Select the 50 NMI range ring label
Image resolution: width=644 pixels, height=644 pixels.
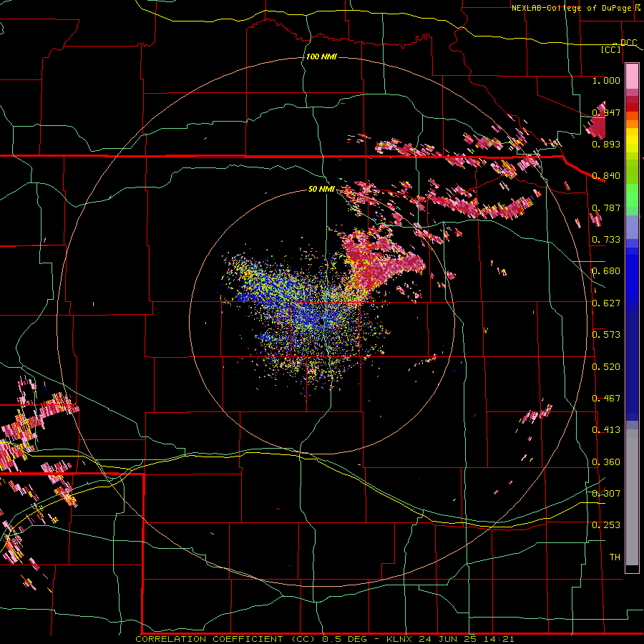(321, 189)
